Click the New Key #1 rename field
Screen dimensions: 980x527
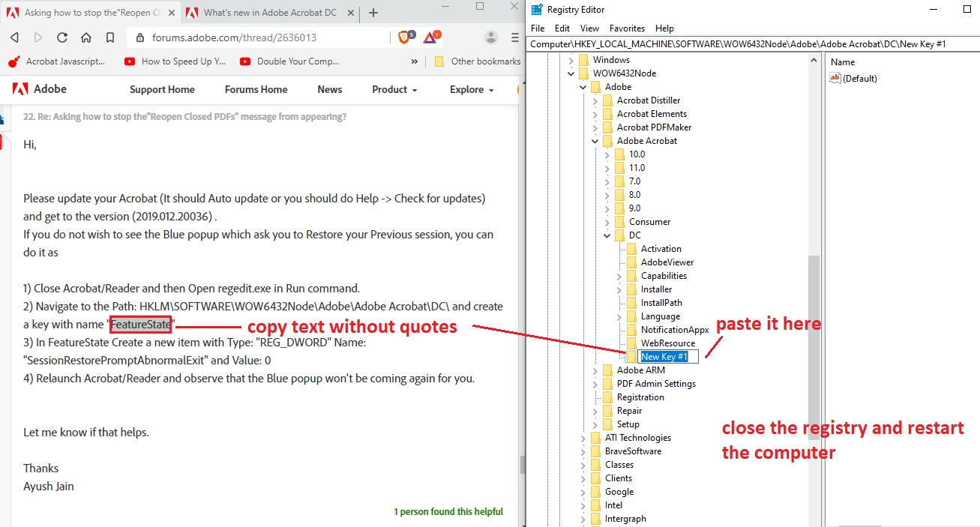click(x=668, y=357)
